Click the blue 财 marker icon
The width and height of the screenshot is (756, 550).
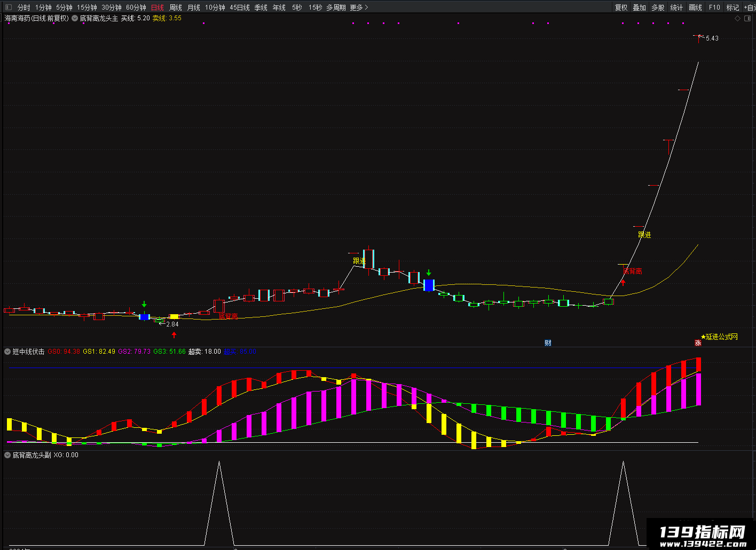point(548,343)
